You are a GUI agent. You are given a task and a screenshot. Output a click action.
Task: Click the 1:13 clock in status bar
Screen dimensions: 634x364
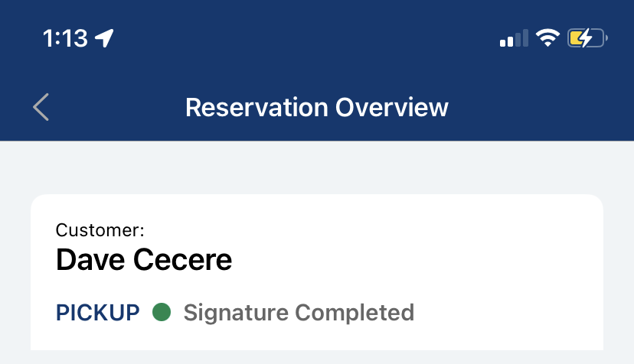pos(65,38)
